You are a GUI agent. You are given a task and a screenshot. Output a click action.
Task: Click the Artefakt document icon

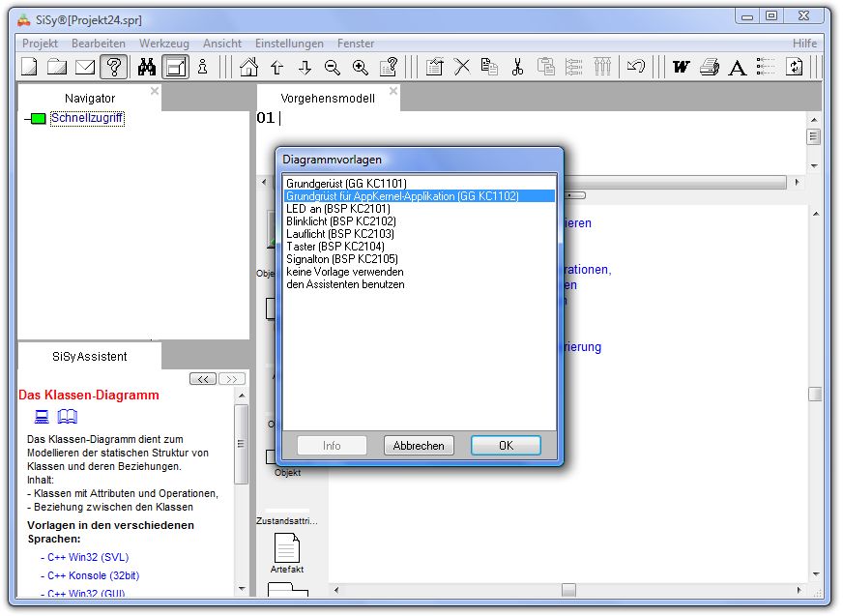[287, 548]
